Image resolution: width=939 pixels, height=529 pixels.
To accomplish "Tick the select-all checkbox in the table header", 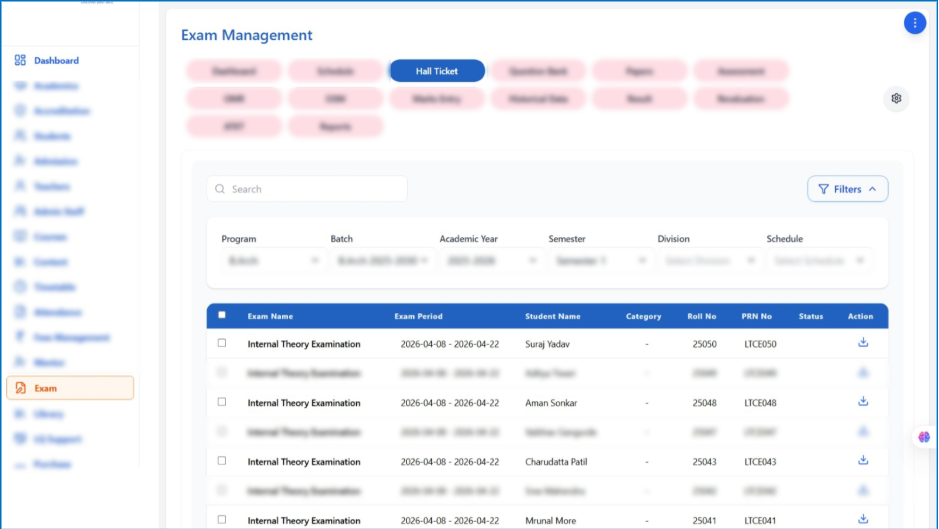I will (x=222, y=315).
